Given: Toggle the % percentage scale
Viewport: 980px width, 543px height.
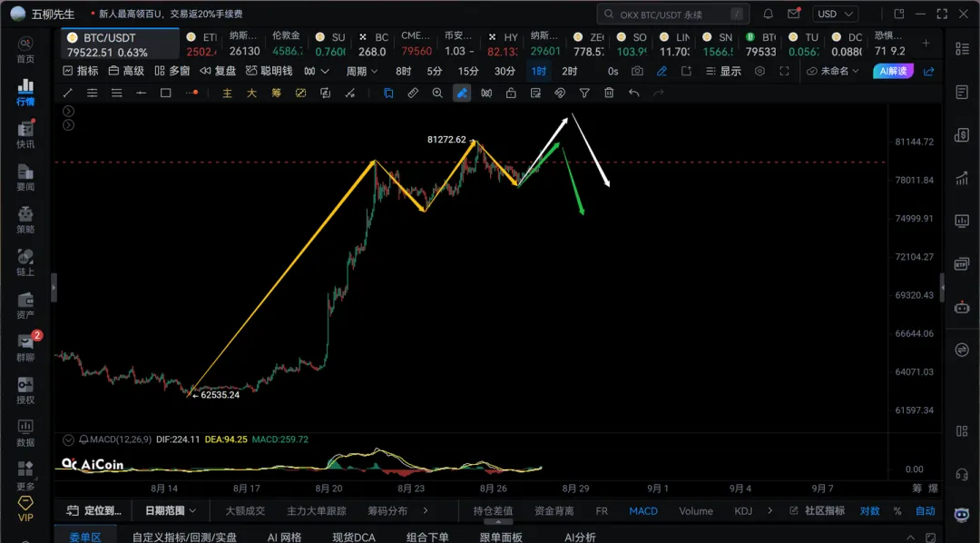Looking at the screenshot, I should pyautogui.click(x=897, y=511).
